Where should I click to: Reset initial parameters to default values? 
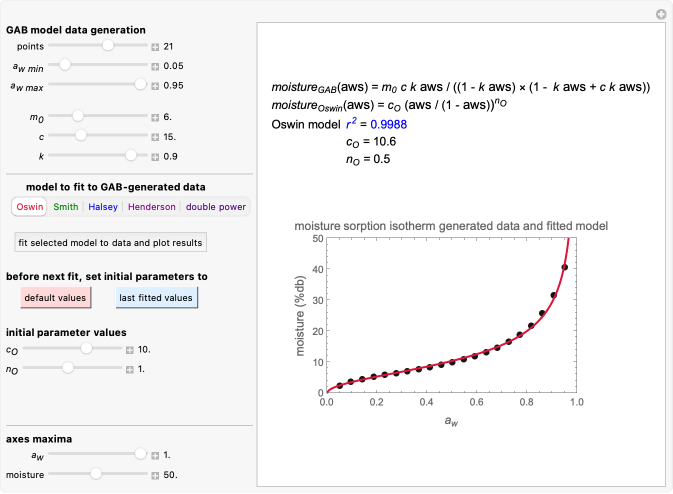(54, 297)
